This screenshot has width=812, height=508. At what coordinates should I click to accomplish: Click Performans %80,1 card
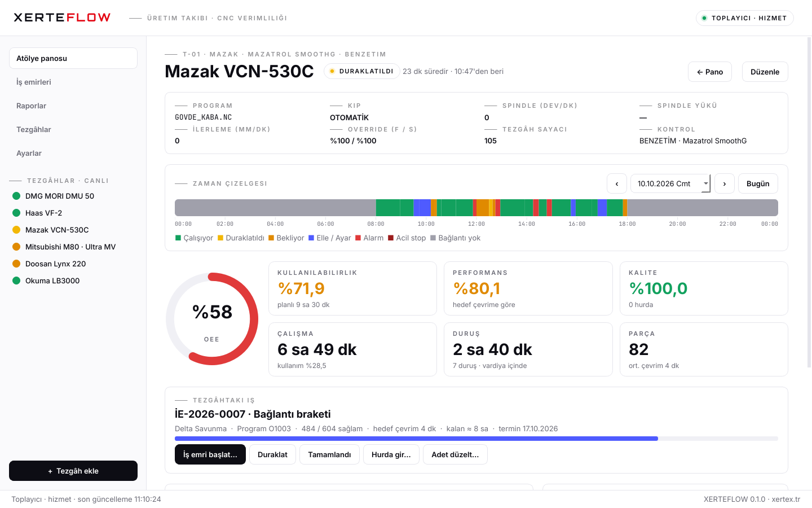[528, 288]
